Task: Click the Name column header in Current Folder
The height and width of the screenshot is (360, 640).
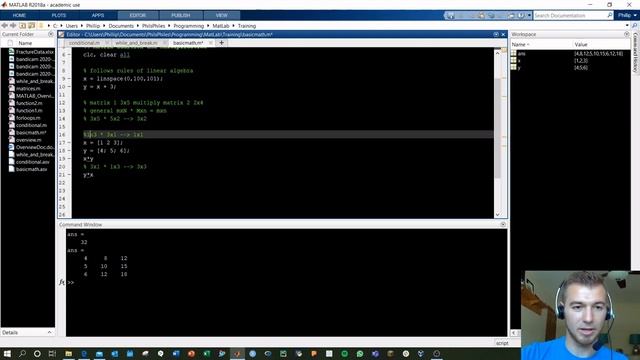Action: point(25,43)
